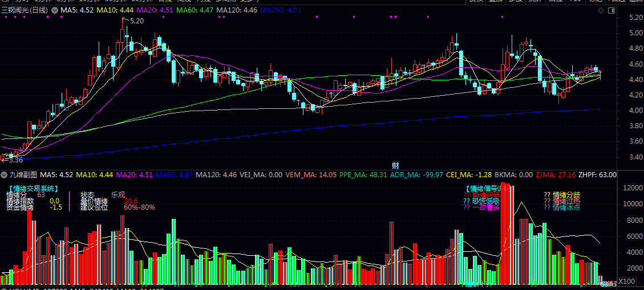Select the ZJMA: 27.16 indicator value
Image resolution: width=644 pixels, height=290 pixels.
[555, 175]
